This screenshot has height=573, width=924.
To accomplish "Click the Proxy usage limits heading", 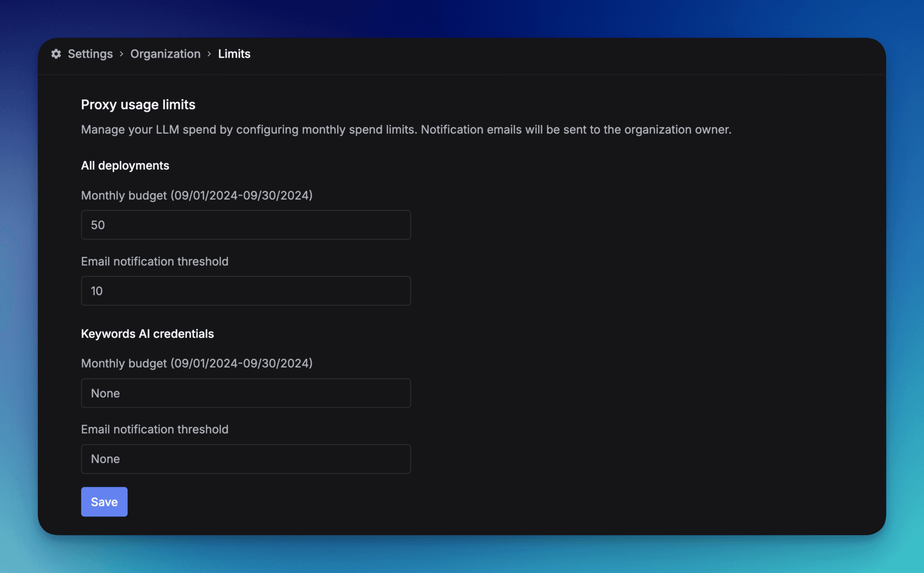I will pos(138,105).
